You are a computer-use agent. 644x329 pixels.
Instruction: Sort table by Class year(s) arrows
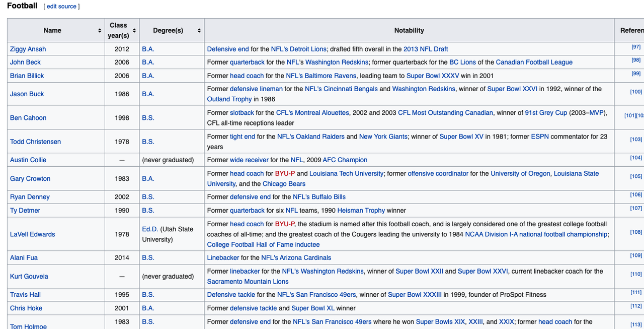[134, 31]
